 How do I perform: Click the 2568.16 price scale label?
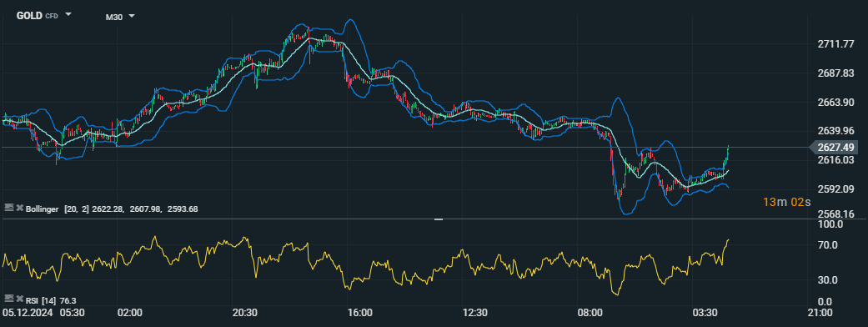pos(835,214)
